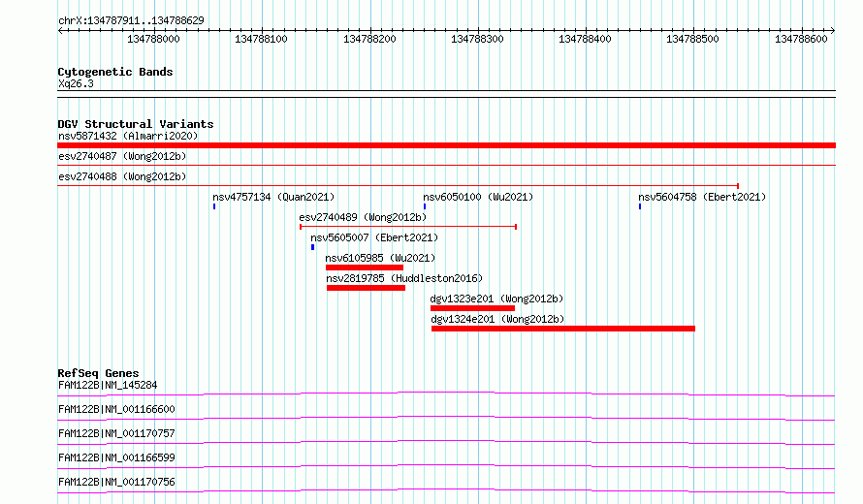The height and width of the screenshot is (504, 863).
Task: Open the esv2740487 (Wong2012b) variant label
Action: tap(122, 156)
